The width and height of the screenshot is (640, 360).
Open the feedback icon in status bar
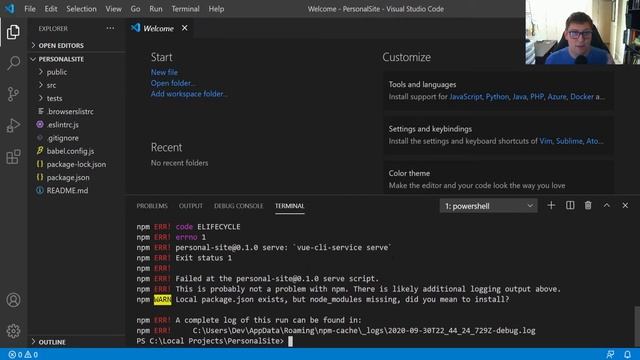coord(610,354)
